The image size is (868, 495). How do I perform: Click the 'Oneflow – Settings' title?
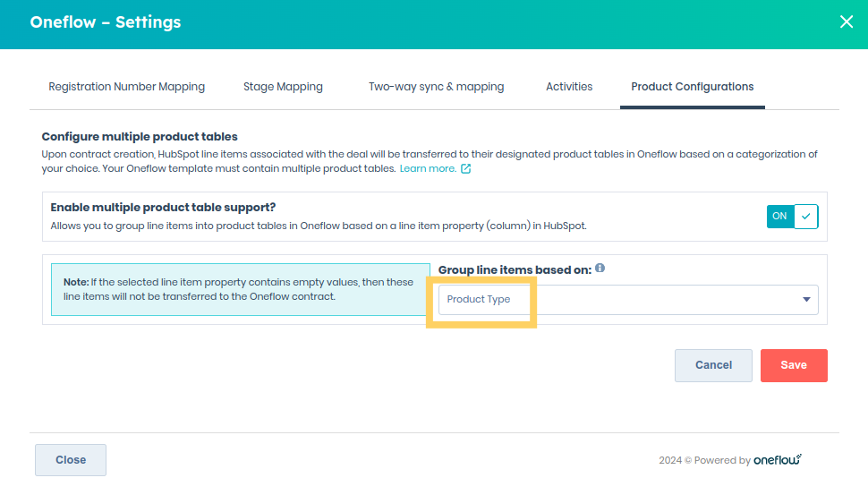click(106, 22)
